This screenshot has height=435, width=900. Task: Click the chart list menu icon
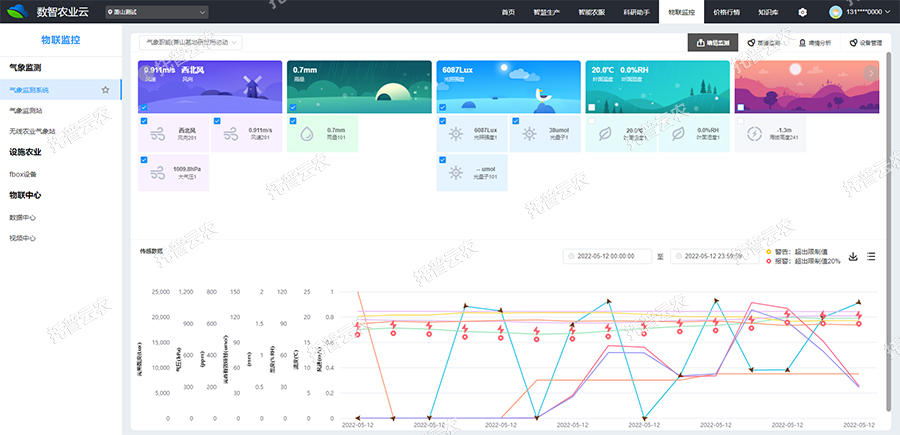click(872, 257)
